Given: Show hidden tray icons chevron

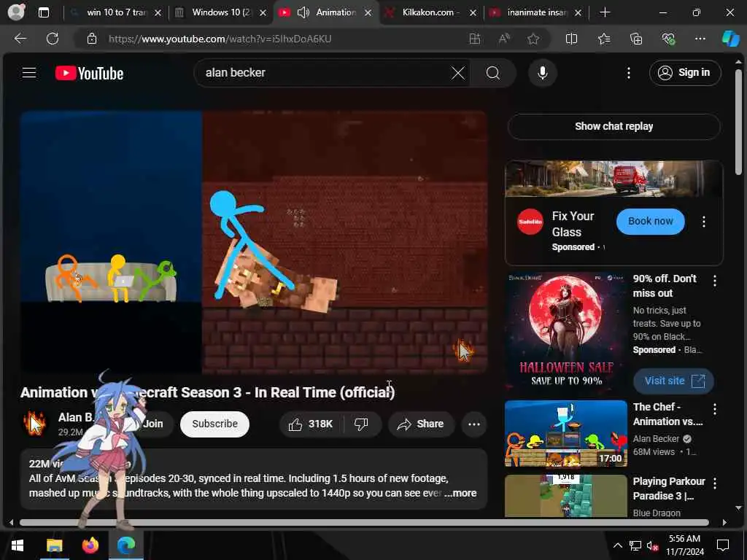Looking at the screenshot, I should [617, 545].
